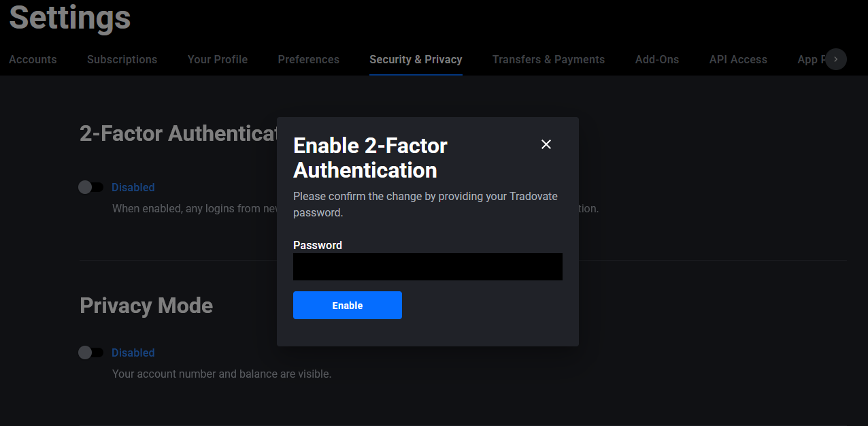Toggle the Privacy Mode switch
868x426 pixels.
click(91, 353)
